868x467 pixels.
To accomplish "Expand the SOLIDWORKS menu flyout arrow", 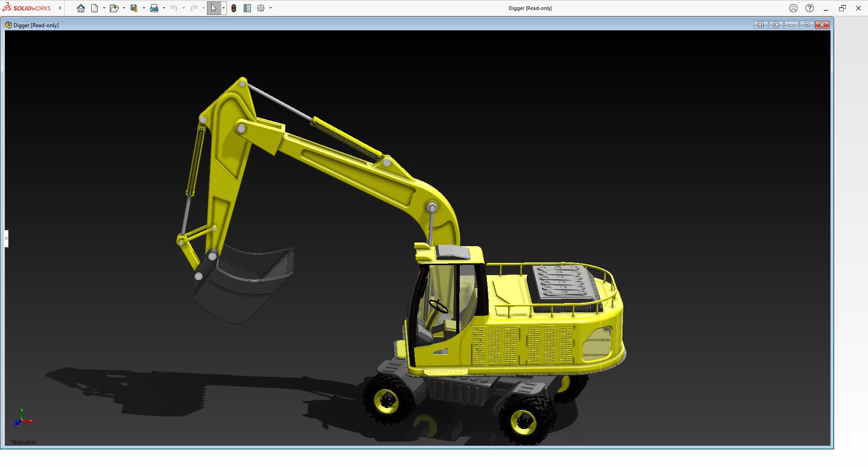I will (x=60, y=8).
